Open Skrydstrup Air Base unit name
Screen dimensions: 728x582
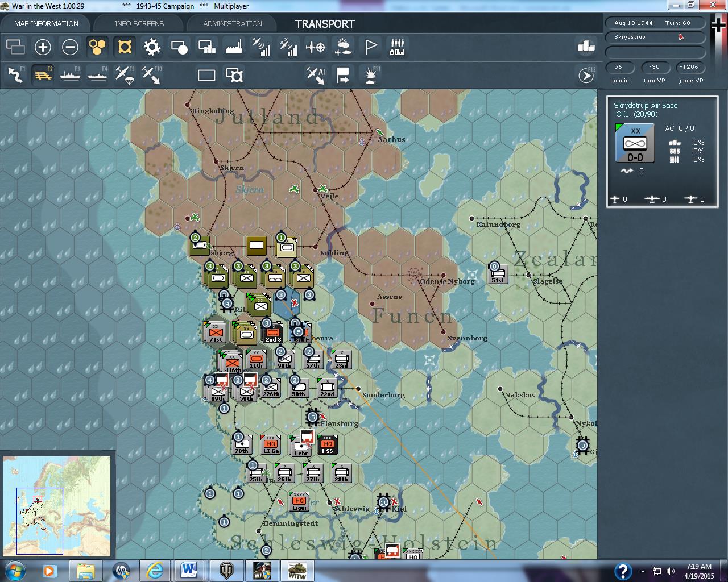pyautogui.click(x=646, y=106)
